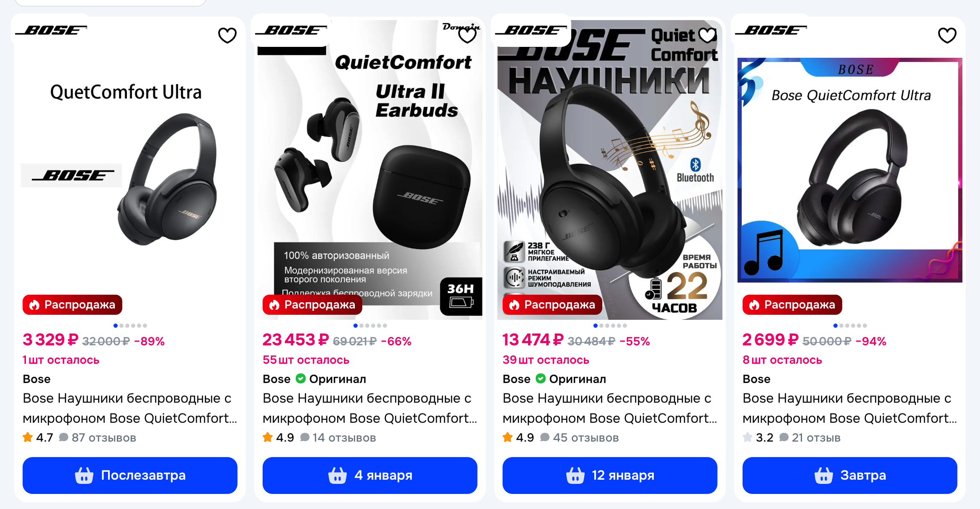Click Bose logo badge on earbuds card
Screen dimensions: 980x509
click(x=291, y=30)
